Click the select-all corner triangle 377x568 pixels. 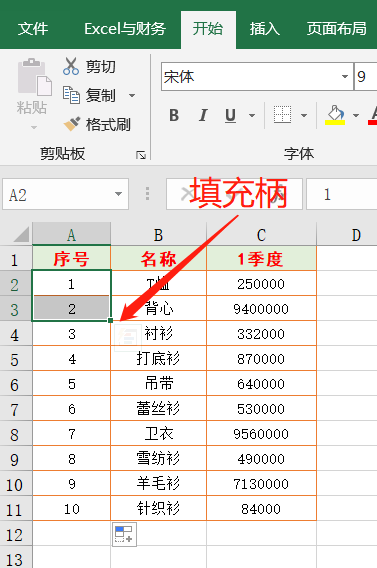(21, 234)
